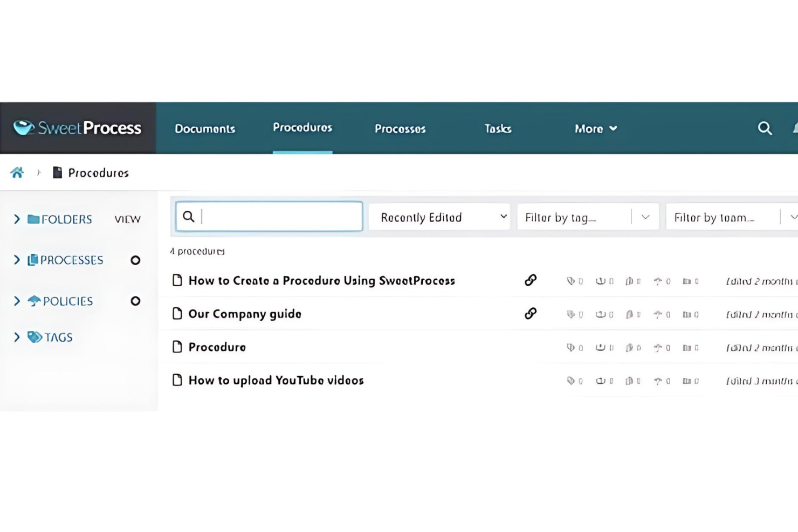Click the SweetProcess logo
Image resolution: width=798 pixels, height=532 pixels.
click(x=77, y=128)
